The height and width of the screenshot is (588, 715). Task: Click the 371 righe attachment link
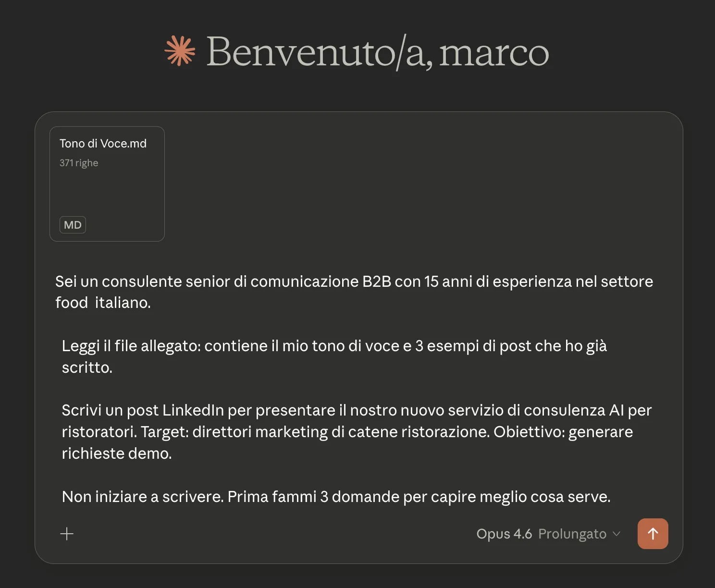click(79, 162)
